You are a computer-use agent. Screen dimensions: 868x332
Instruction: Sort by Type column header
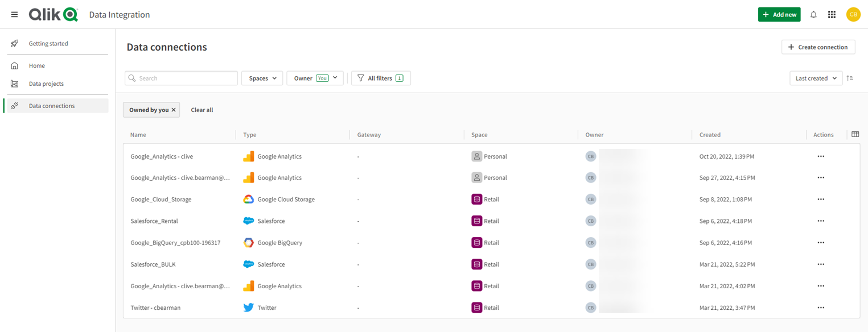click(249, 135)
